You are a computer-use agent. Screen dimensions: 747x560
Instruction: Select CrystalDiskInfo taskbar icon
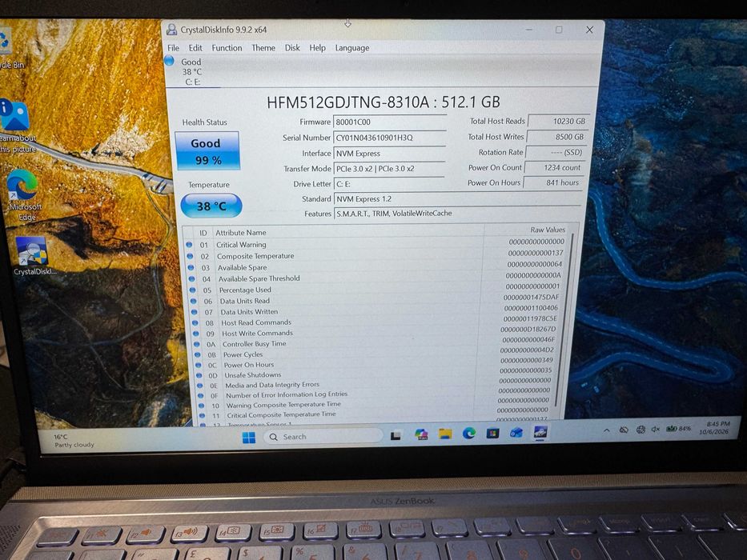coord(540,432)
